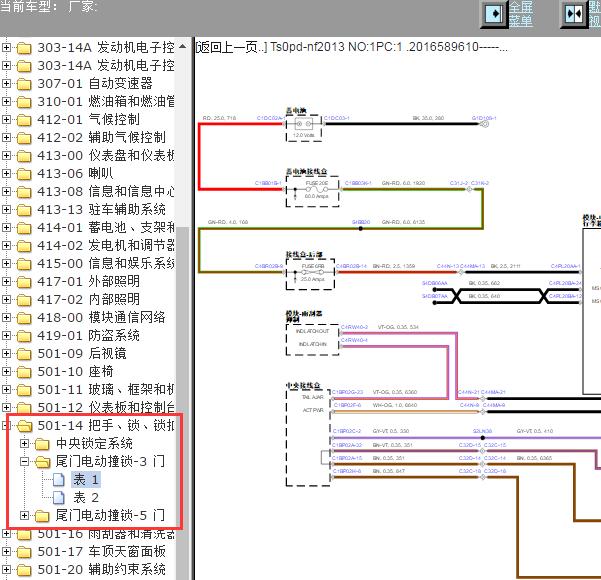
Task: Select the 413-08 信息和信息中心 tree entry
Action: click(x=106, y=191)
